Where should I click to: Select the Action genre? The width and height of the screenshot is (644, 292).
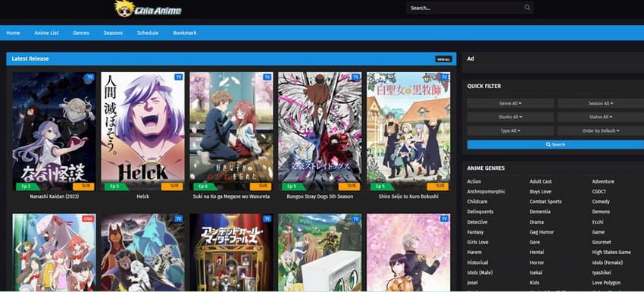pos(474,181)
